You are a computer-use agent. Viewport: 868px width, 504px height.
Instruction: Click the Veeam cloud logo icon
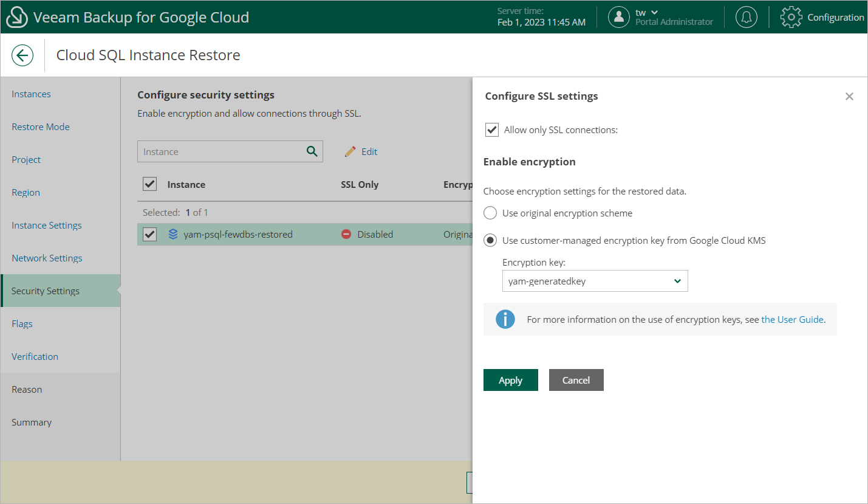point(17,17)
